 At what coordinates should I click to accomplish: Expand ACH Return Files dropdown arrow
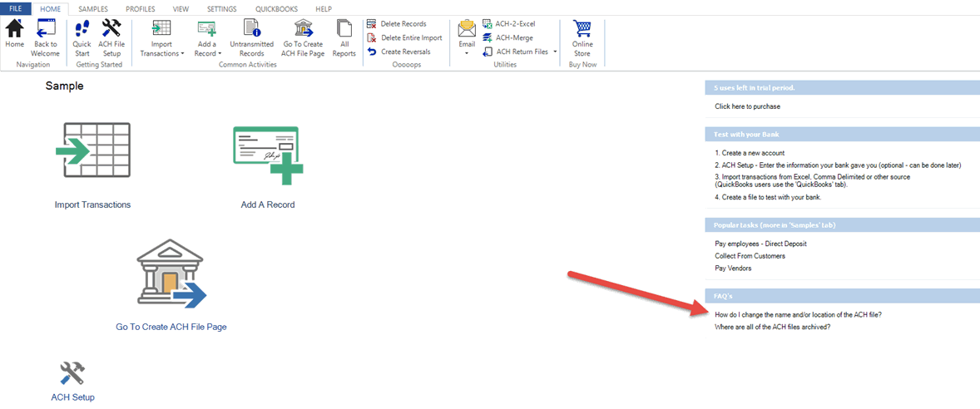(555, 52)
